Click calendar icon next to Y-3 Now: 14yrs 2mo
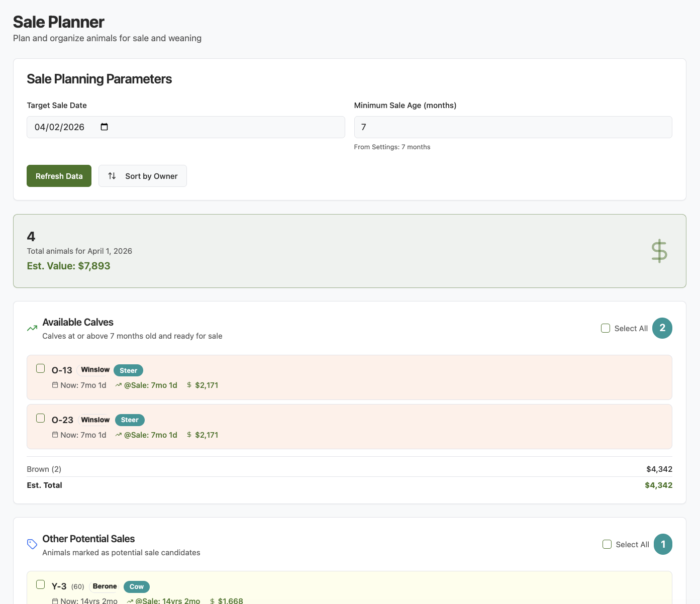Screen dimensions: 700x604 tap(55, 601)
